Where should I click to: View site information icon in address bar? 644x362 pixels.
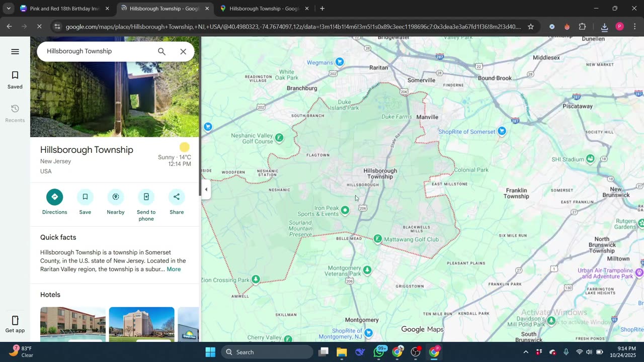(57, 27)
